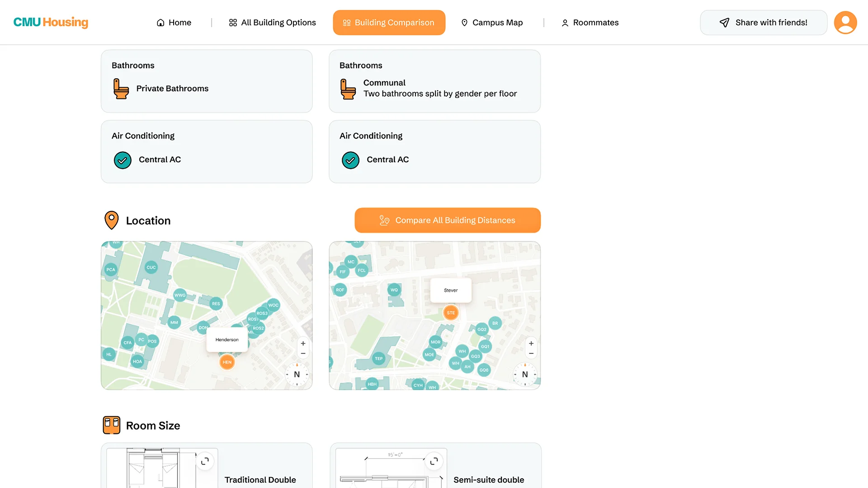Image resolution: width=868 pixels, height=488 pixels.
Task: Expand the Semi-suite double floor plan image
Action: click(x=434, y=461)
